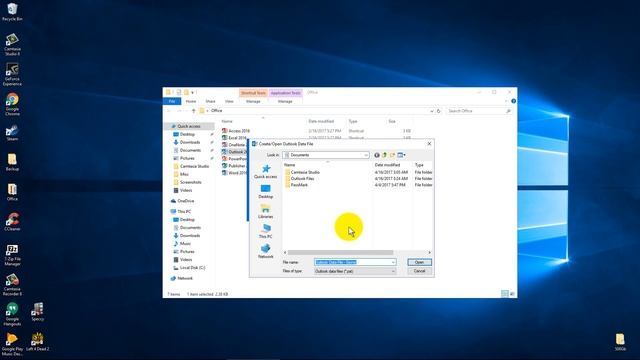Switch to the Share ribbon tab

coord(210,101)
